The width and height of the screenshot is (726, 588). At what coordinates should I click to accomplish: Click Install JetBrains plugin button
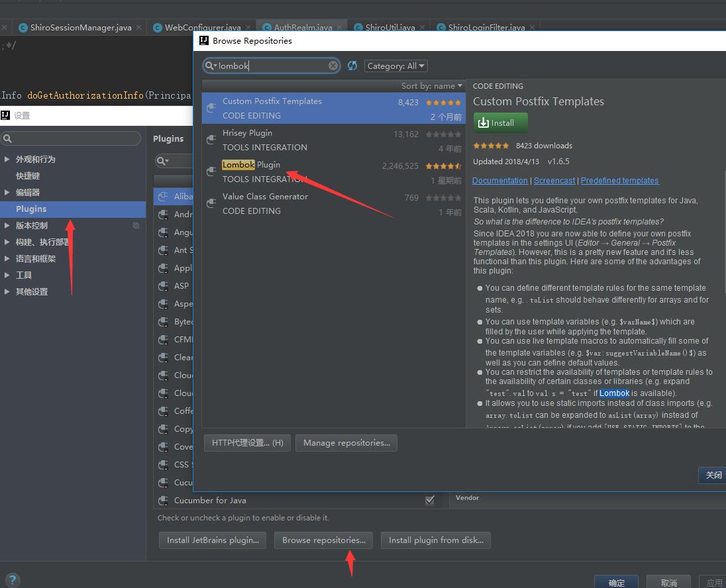(x=213, y=540)
